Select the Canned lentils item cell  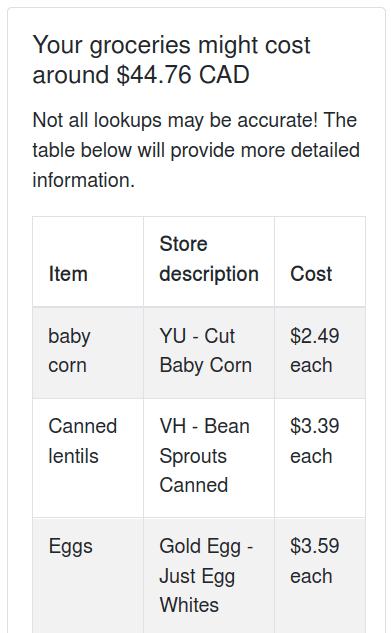(88, 458)
